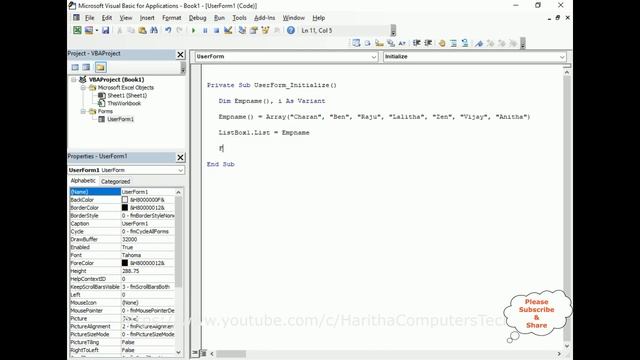This screenshot has height=360, width=640.
Task: Open the Tools menu
Action: (x=239, y=18)
